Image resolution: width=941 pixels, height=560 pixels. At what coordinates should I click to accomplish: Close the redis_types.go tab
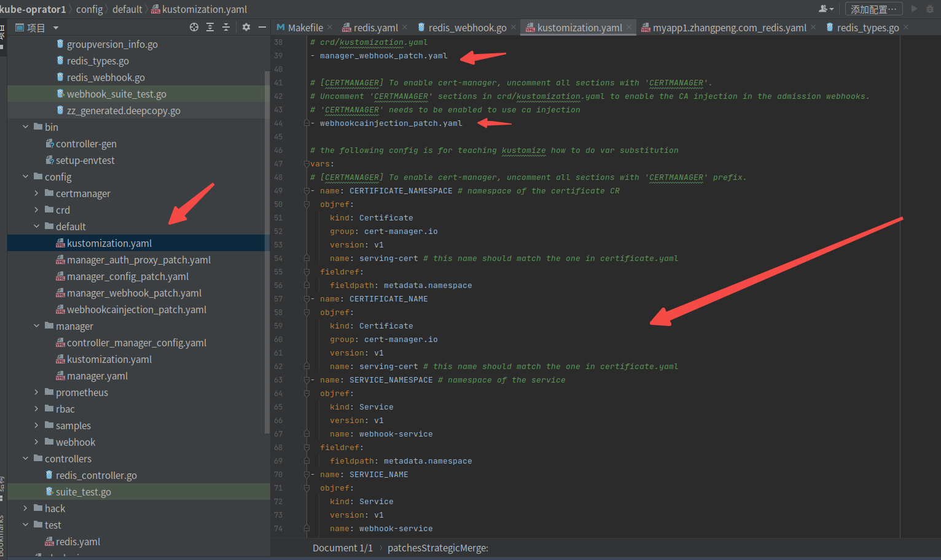coord(906,27)
